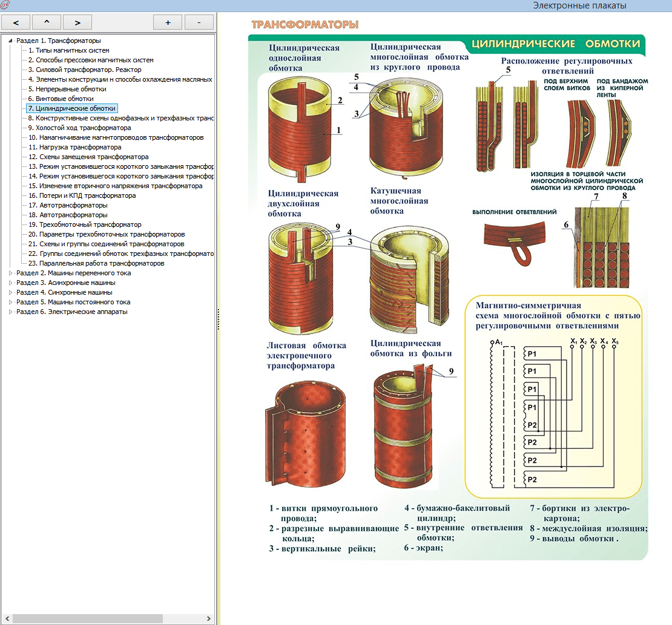Zoom in with the "+" button
The height and width of the screenshot is (625, 672).
(168, 22)
